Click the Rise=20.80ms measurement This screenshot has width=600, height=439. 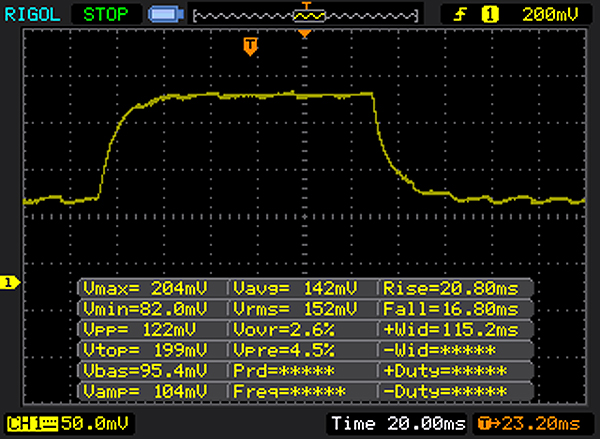[x=451, y=288]
